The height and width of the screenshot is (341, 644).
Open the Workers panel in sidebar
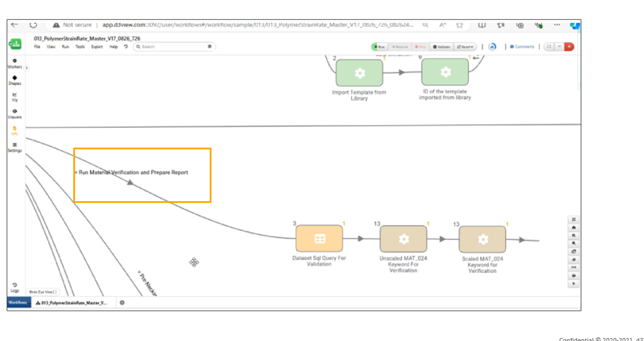[15, 64]
